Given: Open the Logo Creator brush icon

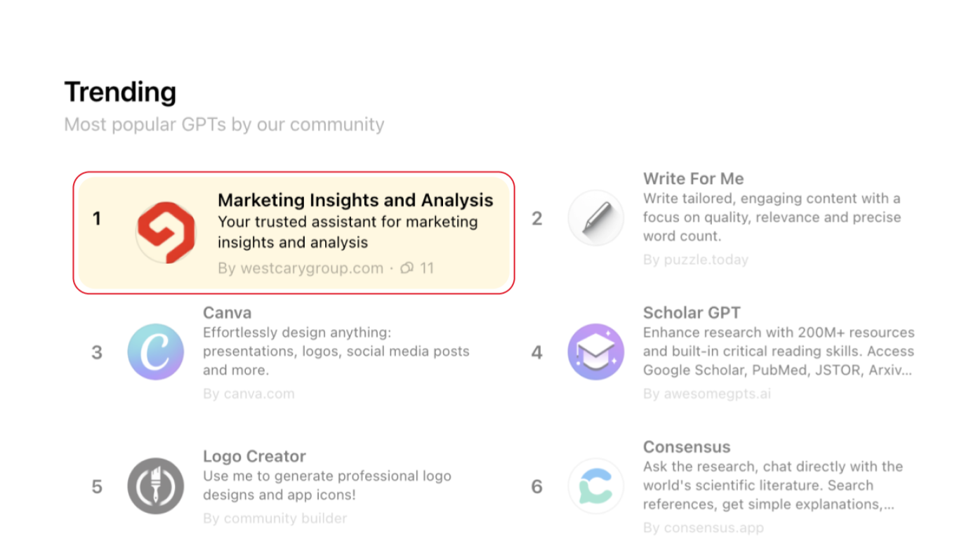Looking at the screenshot, I should click(156, 486).
